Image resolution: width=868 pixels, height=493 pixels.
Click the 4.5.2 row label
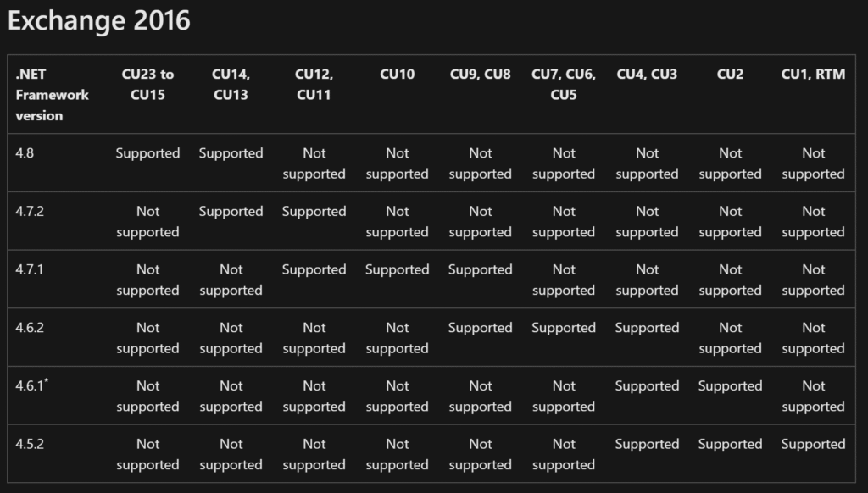(30, 444)
